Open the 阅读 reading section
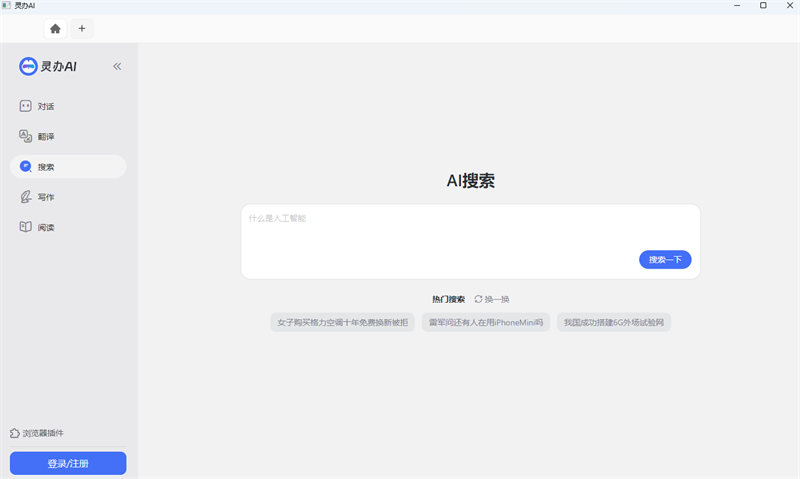 (x=68, y=227)
